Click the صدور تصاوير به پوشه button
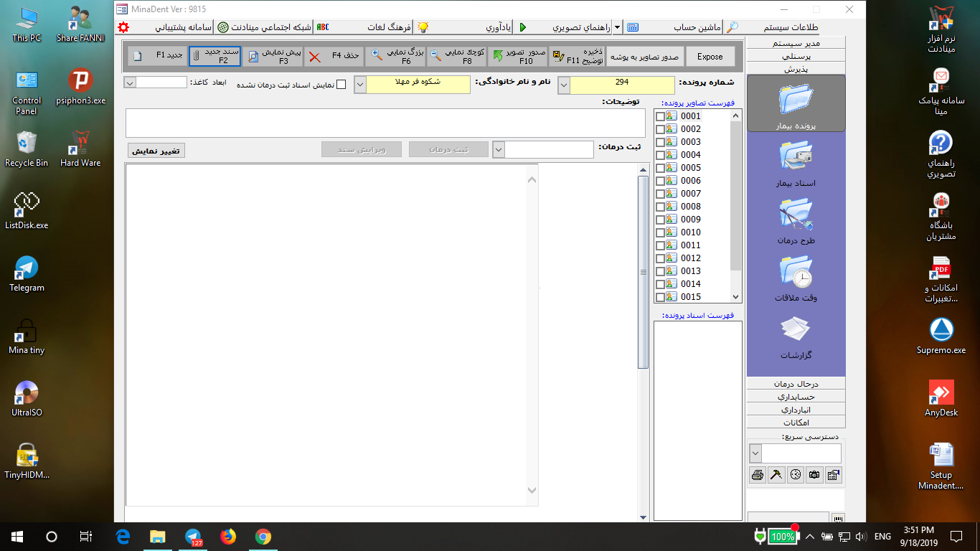The height and width of the screenshot is (551, 980). point(645,57)
